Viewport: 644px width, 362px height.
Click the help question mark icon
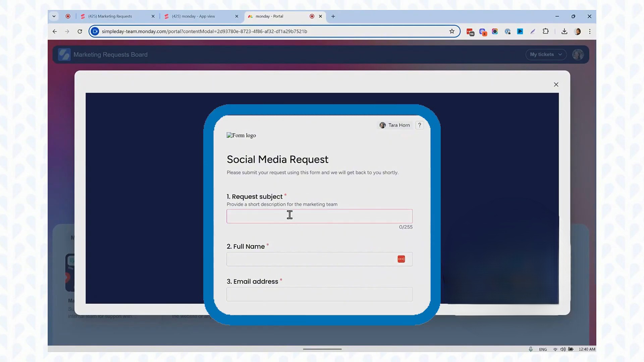tap(419, 125)
